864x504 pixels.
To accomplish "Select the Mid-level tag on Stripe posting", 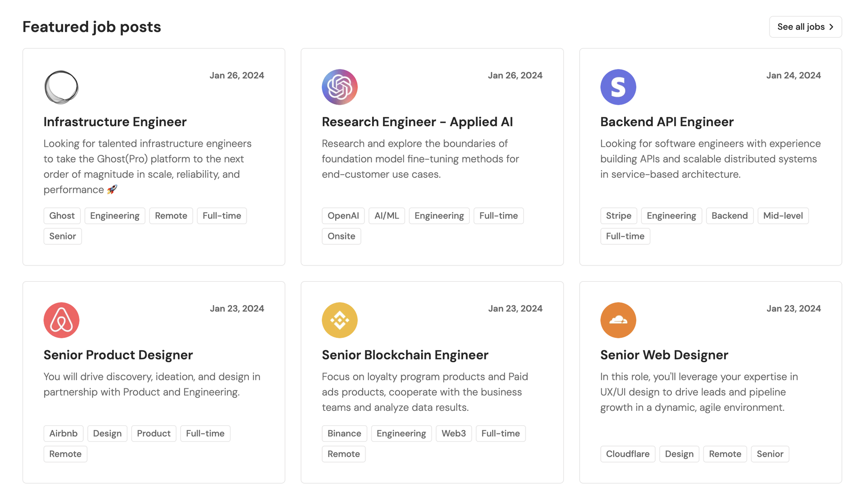I will (783, 216).
